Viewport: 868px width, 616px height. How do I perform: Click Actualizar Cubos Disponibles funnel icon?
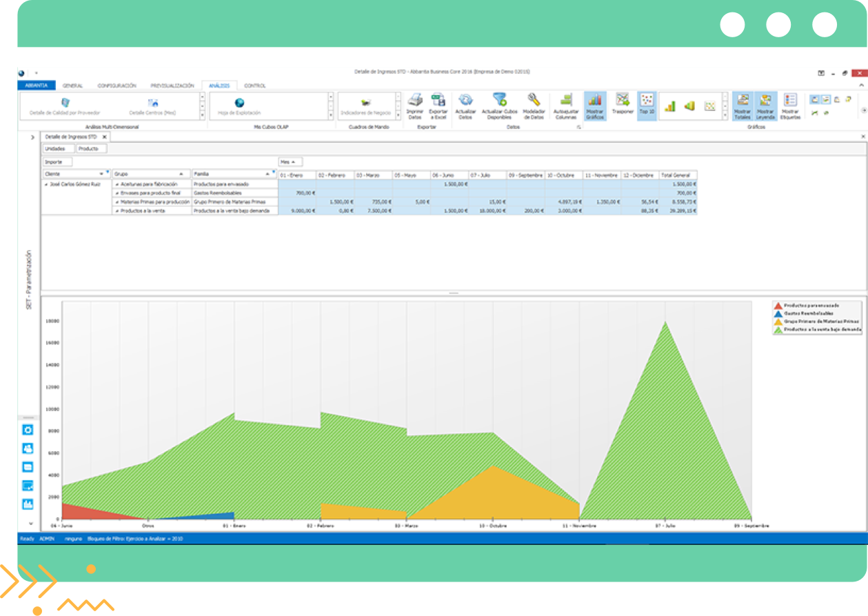[x=499, y=101]
